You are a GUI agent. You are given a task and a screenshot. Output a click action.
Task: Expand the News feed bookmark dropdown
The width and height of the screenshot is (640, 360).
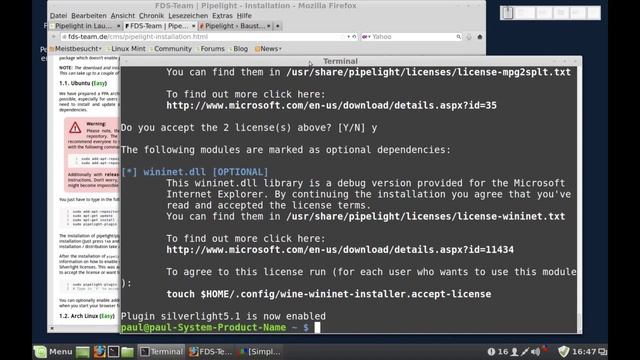click(x=268, y=49)
